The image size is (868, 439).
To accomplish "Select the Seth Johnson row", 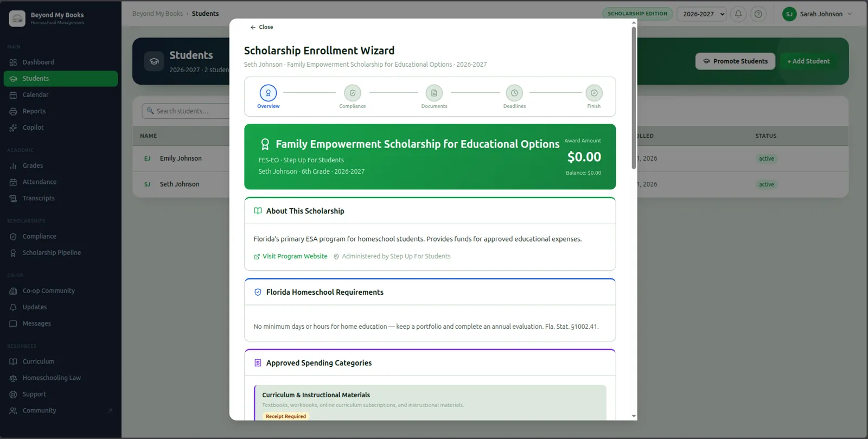I will [490, 184].
